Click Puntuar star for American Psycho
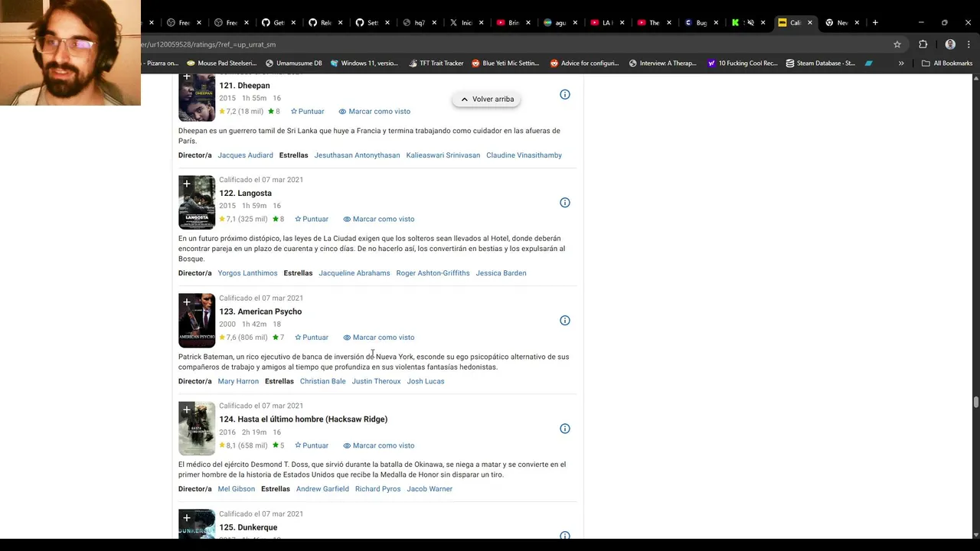Viewport: 980px width, 551px height. coord(312,337)
